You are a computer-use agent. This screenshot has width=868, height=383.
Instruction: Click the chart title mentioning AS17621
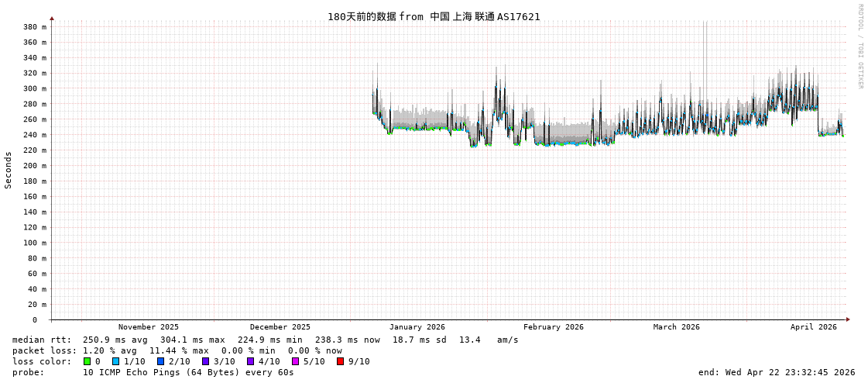pos(434,16)
